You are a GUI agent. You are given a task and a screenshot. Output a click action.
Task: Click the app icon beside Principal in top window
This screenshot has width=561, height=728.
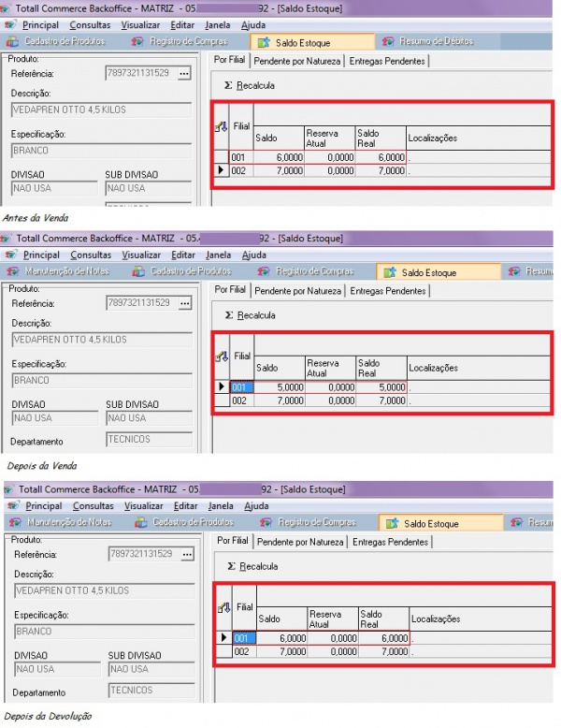coord(10,25)
